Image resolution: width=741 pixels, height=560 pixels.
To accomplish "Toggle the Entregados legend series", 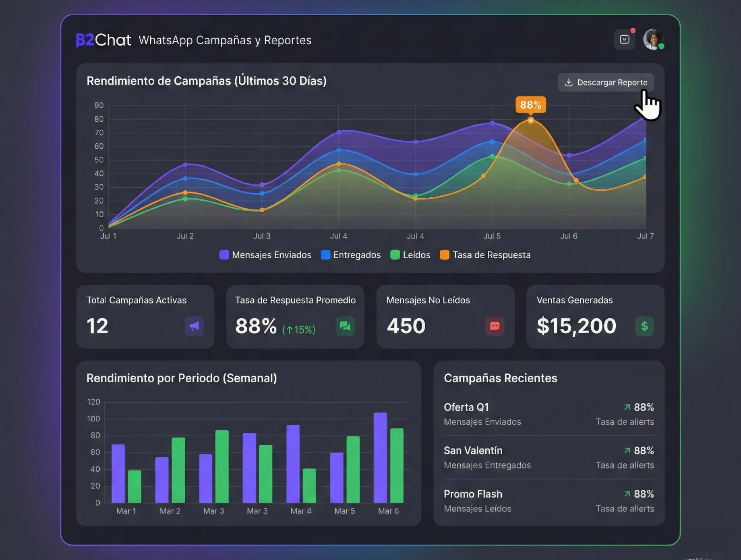I will [351, 255].
